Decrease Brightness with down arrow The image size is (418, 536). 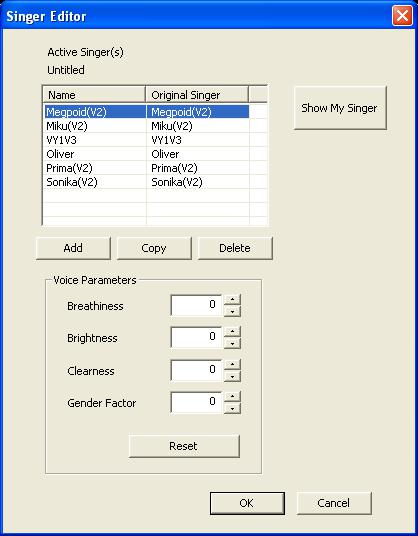232,343
